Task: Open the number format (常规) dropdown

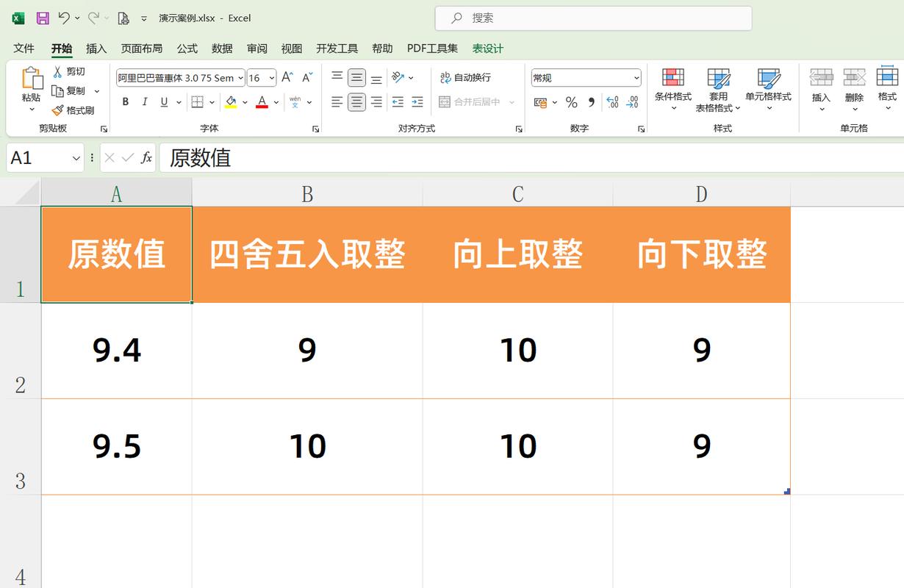Action: 636,78
